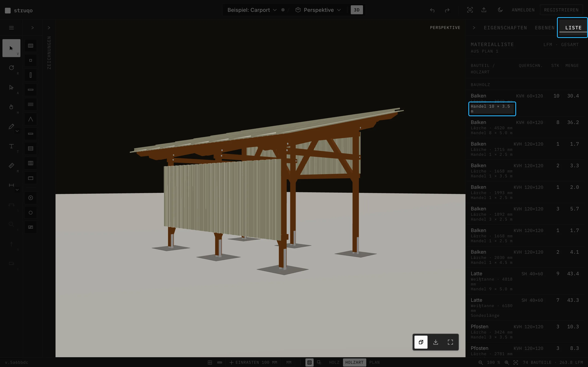Expand the Zeichnungen side panel
This screenshot has height=367, width=588.
pyautogui.click(x=49, y=28)
